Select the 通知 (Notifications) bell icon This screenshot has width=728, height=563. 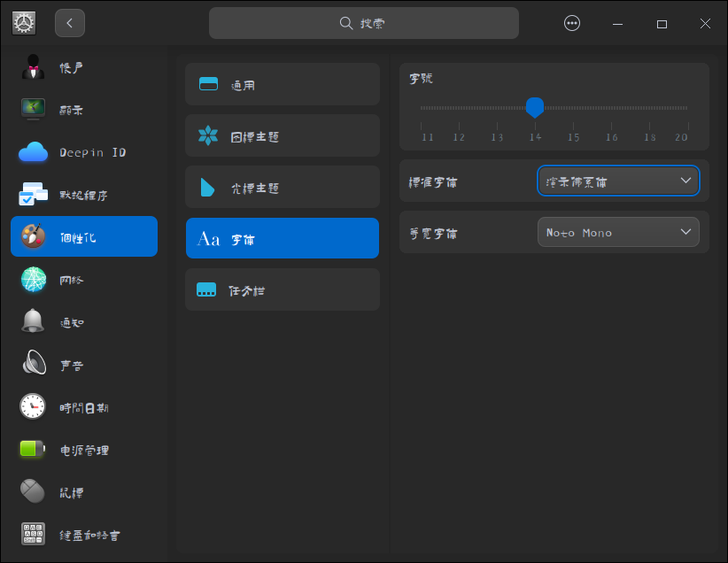click(x=33, y=321)
